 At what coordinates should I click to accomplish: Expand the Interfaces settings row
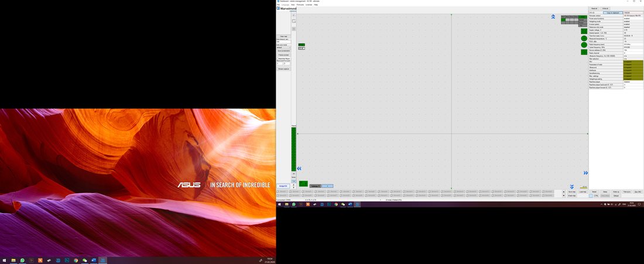coord(616,70)
